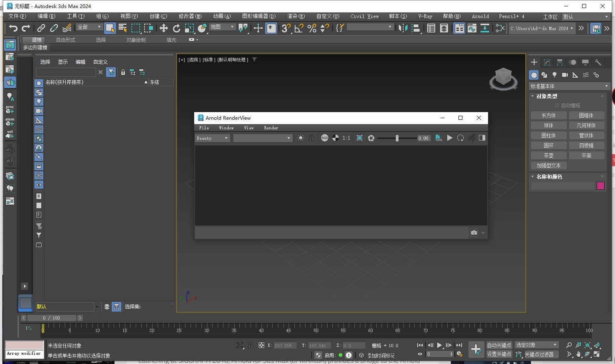Toggle display filter icon in Scene Explorer
This screenshot has width=615, height=364.
111,72
